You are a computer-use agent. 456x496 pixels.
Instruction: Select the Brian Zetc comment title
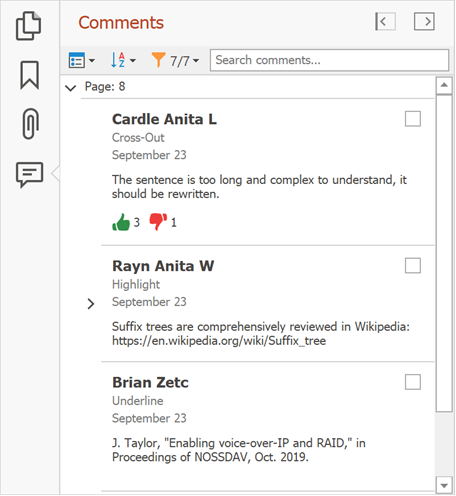(150, 382)
